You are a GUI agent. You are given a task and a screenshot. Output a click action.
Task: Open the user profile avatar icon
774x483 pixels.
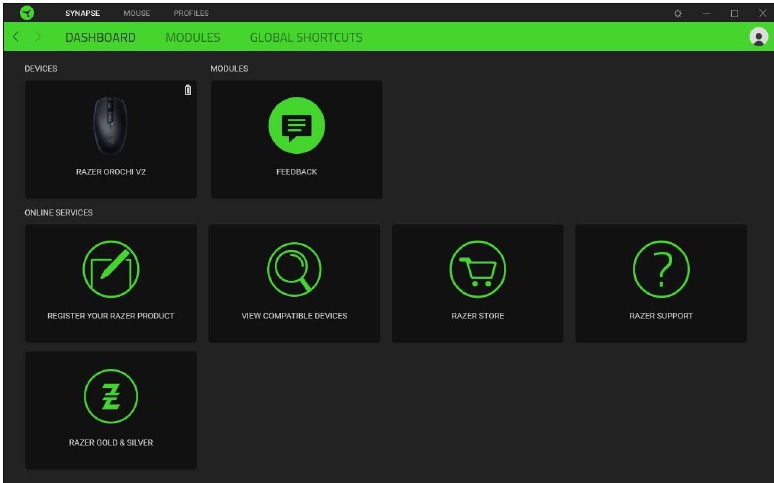pyautogui.click(x=757, y=37)
